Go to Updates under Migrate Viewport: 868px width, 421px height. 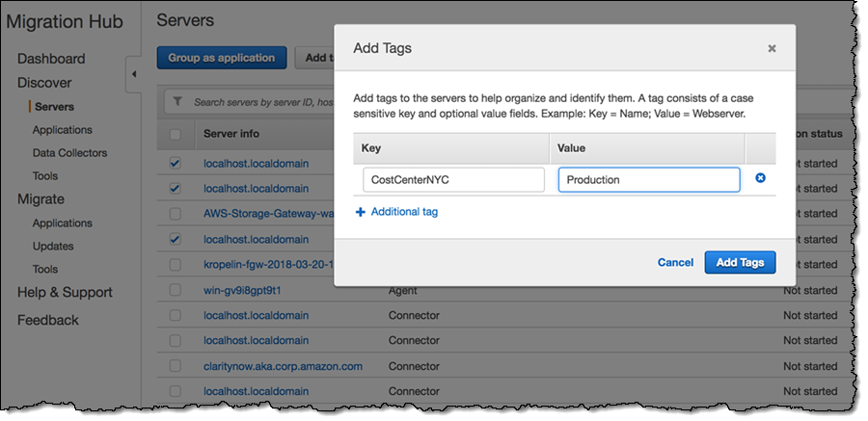click(52, 247)
